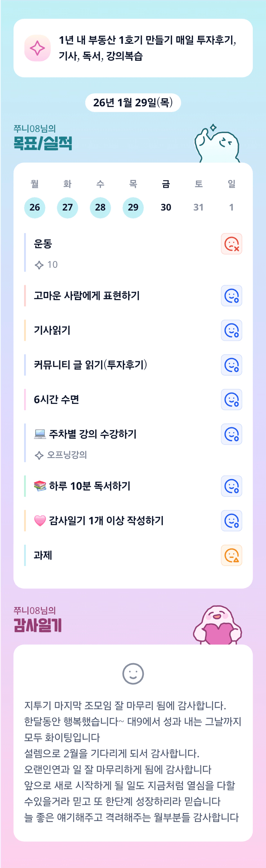Switch to day 28 (수)
This screenshot has width=266, height=868.
click(x=100, y=208)
